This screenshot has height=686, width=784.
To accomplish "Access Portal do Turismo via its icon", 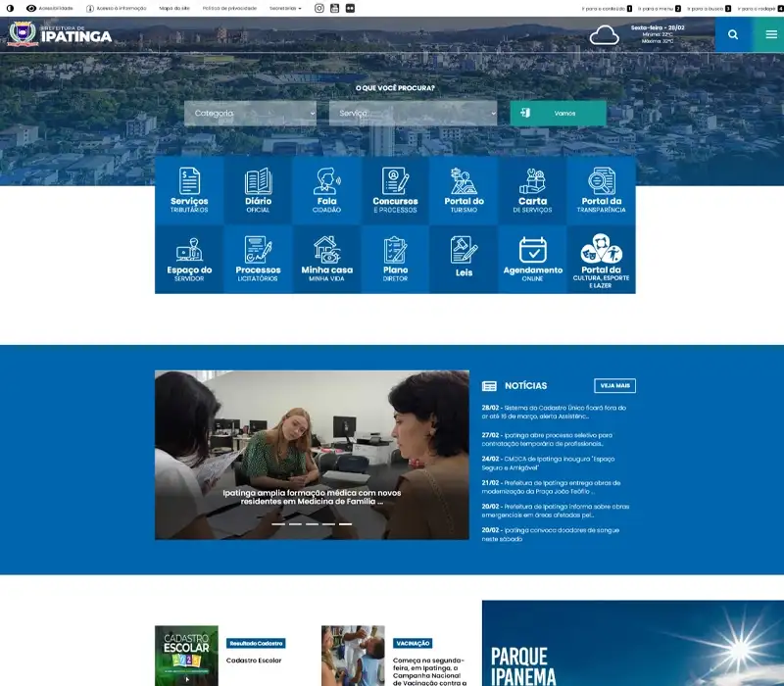I will 462,187.
